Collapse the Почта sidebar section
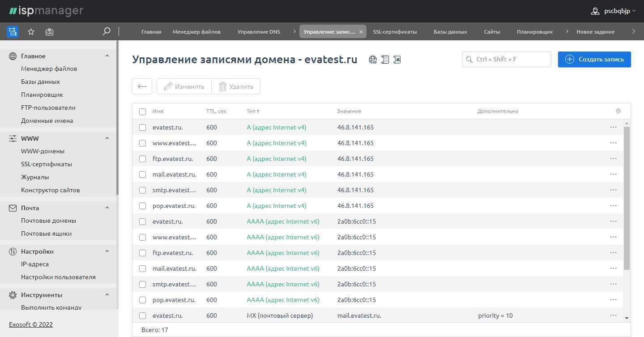This screenshot has width=644, height=337. tap(107, 208)
